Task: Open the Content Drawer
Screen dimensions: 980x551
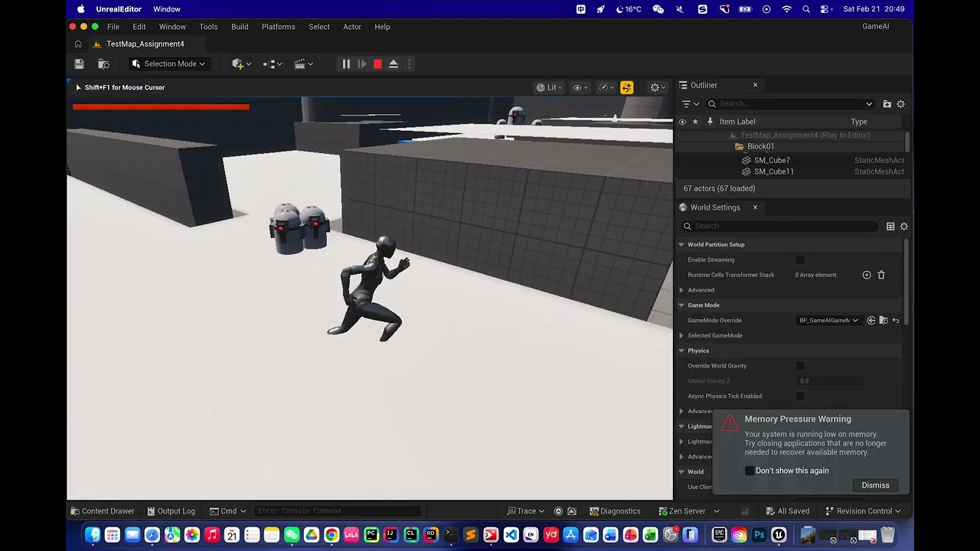Action: [x=102, y=511]
